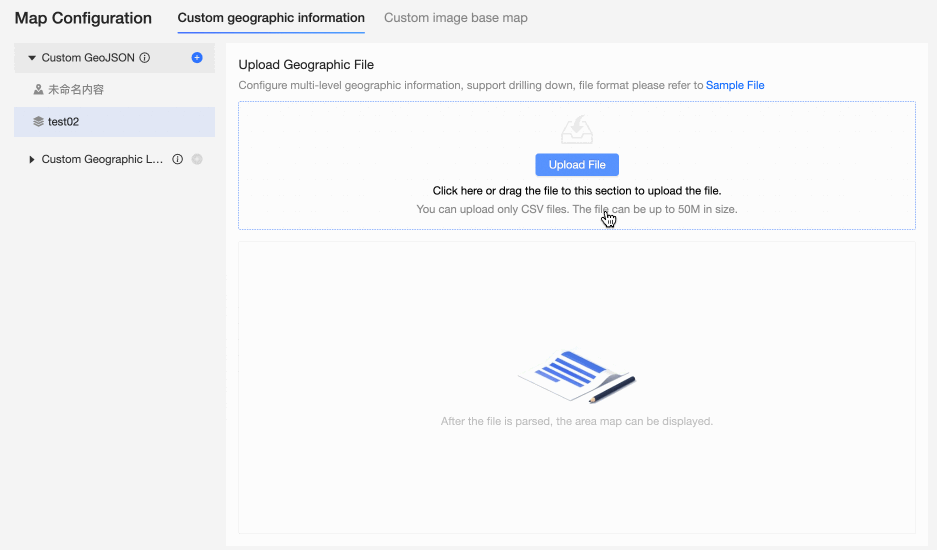Click the disabled add icon beside Custom Geographic L...
937x550 pixels.
[x=197, y=159]
